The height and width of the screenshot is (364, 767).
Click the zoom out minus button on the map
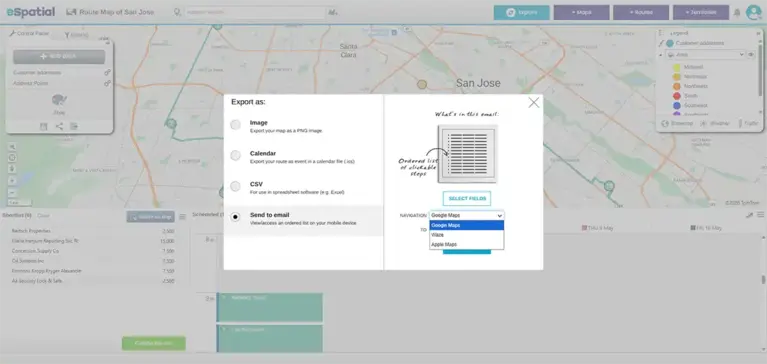tap(13, 192)
